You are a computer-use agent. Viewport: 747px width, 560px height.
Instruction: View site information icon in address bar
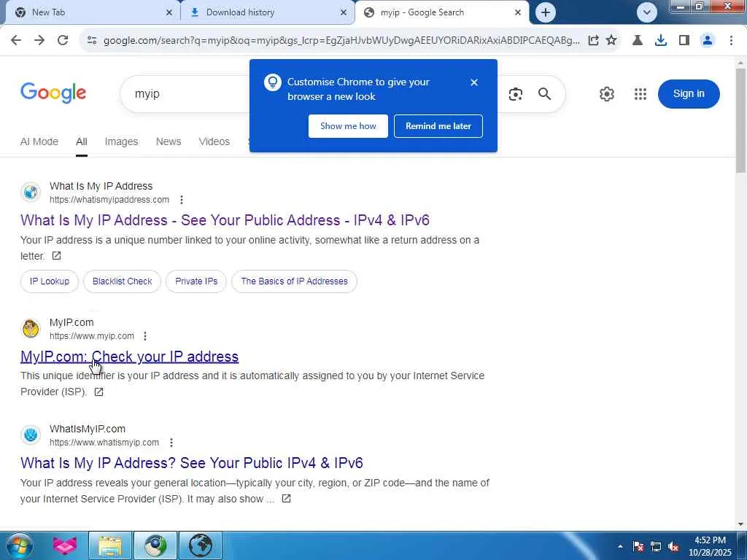coord(92,41)
